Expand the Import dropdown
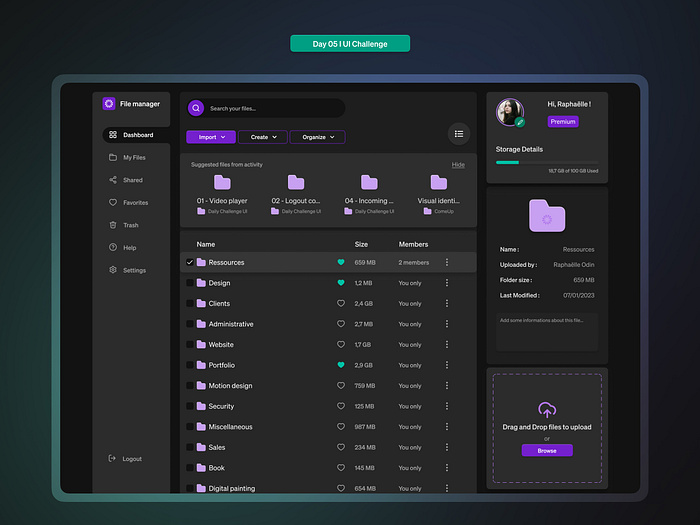This screenshot has height=525, width=700. coord(210,137)
